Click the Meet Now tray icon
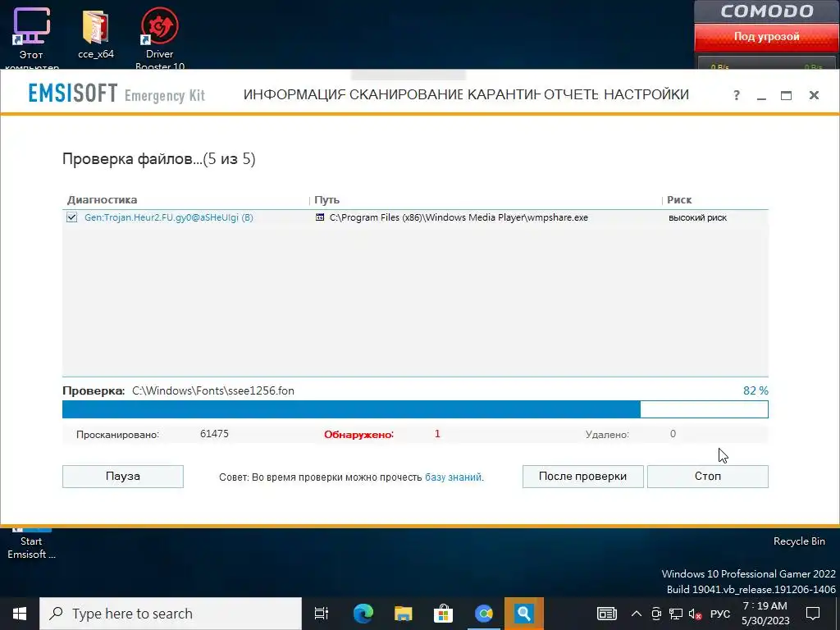Image resolution: width=840 pixels, height=630 pixels. pyautogui.click(x=656, y=614)
